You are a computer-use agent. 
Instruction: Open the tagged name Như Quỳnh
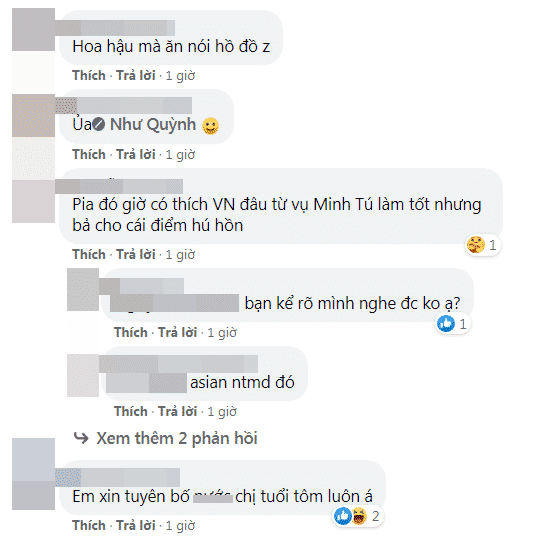click(x=153, y=124)
